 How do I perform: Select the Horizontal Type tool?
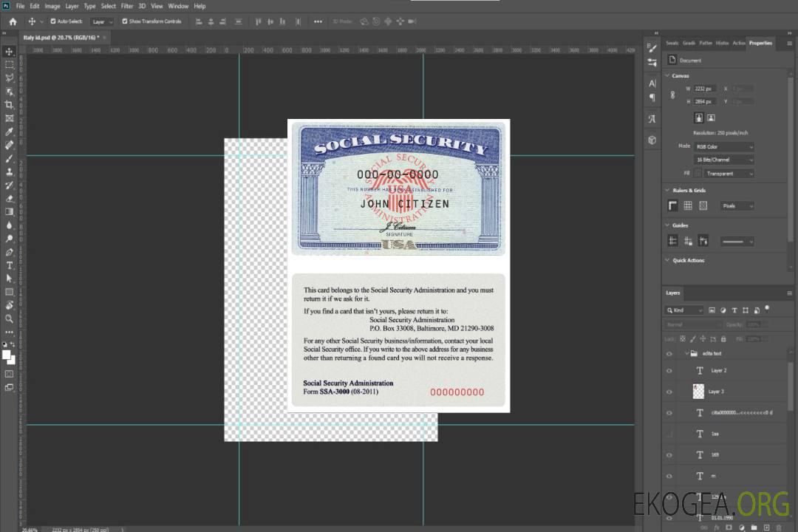click(x=9, y=265)
